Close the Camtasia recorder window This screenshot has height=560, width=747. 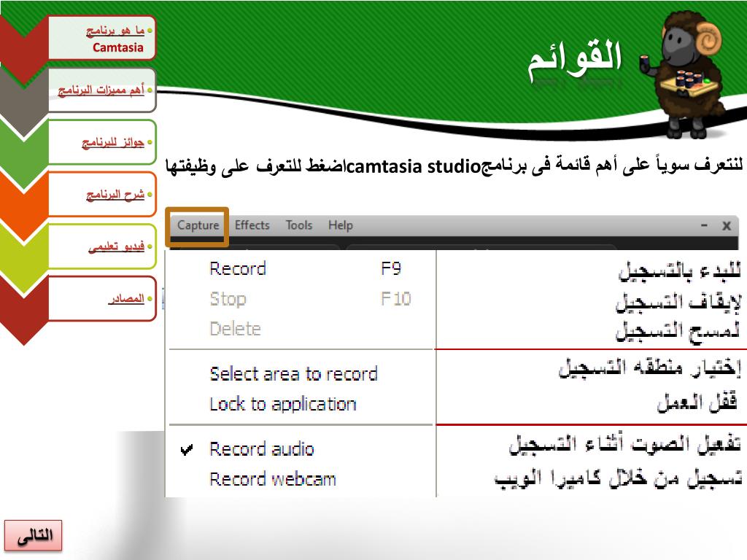tap(727, 226)
